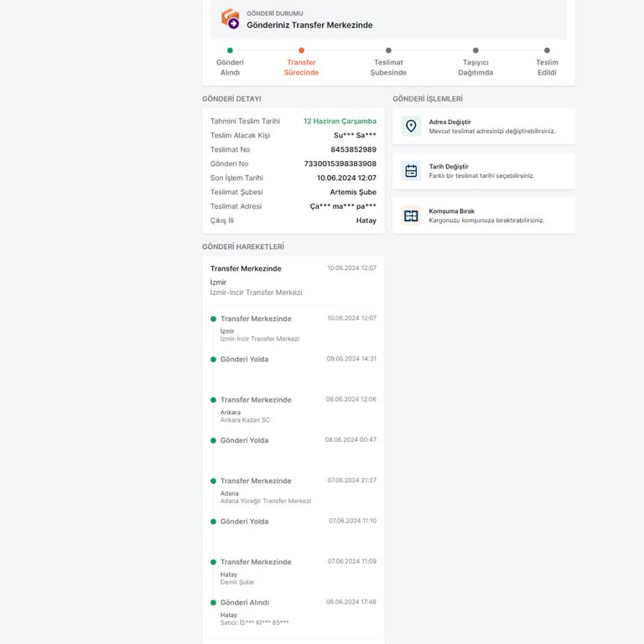Click the Teslimat Şubesinde progress dot
Viewport: 644px width, 644px height.
388,50
